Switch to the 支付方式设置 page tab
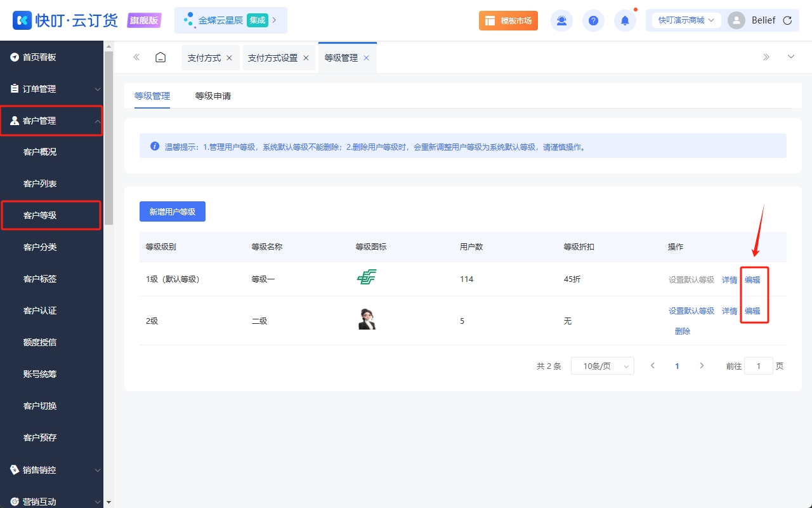 pos(273,58)
